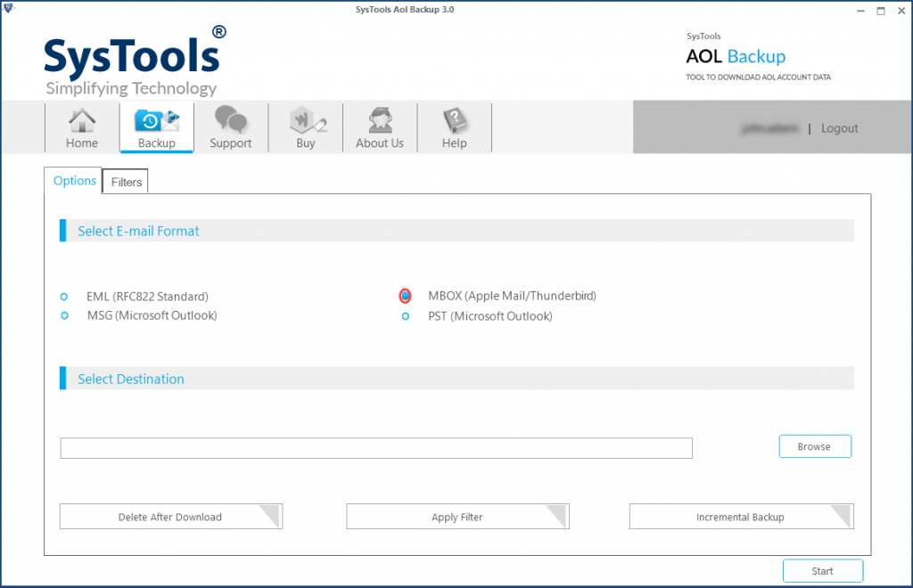Select the EML (RFC822 Standard) format
913x588 pixels.
63,296
